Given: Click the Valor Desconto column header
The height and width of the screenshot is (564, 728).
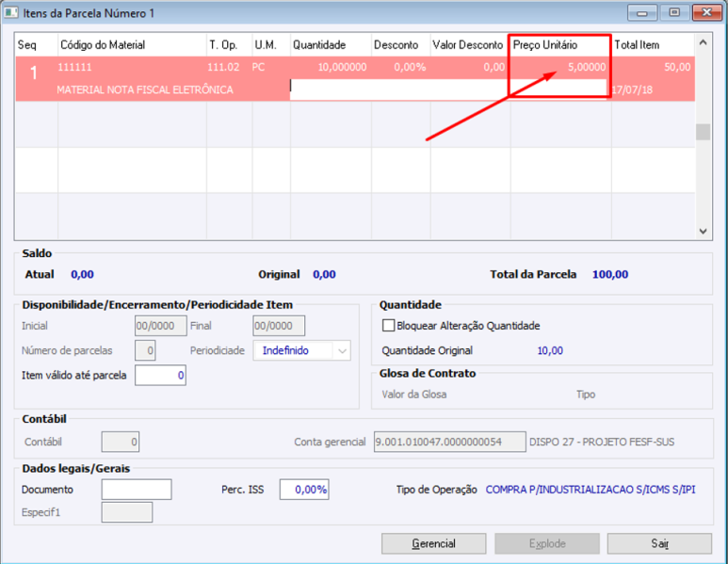Looking at the screenshot, I should pyautogui.click(x=470, y=45).
